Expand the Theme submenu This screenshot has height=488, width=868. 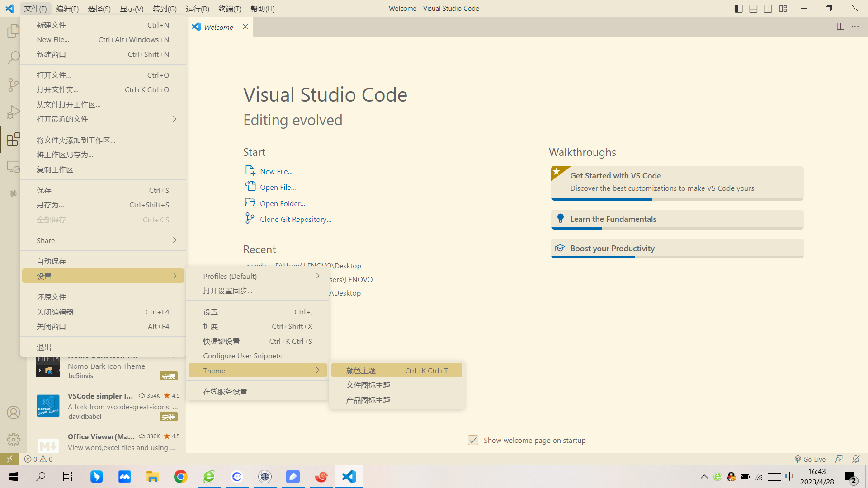(258, 371)
